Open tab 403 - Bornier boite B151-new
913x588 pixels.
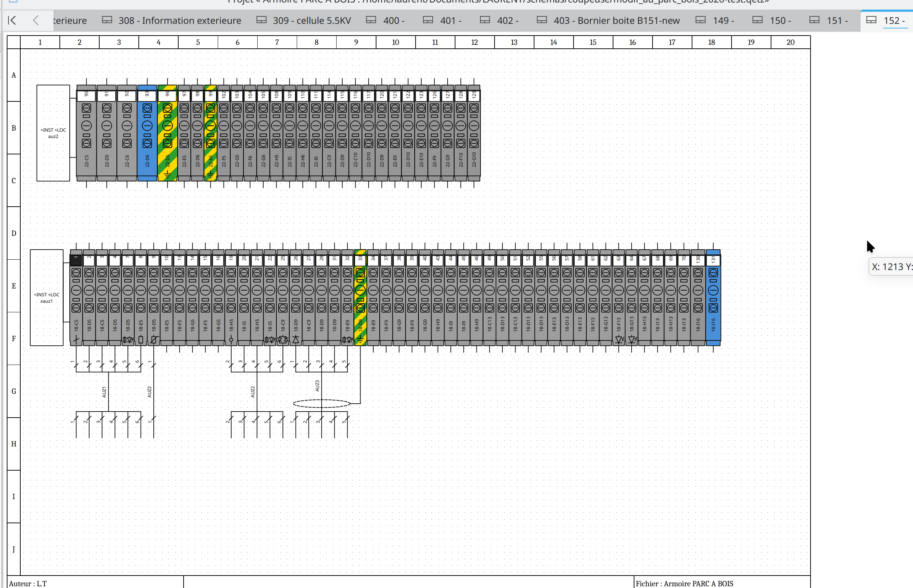click(609, 21)
